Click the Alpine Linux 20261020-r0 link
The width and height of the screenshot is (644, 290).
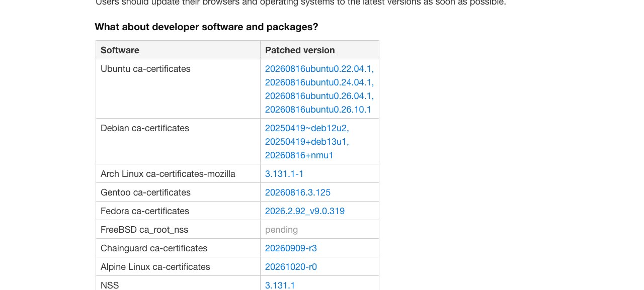point(291,267)
